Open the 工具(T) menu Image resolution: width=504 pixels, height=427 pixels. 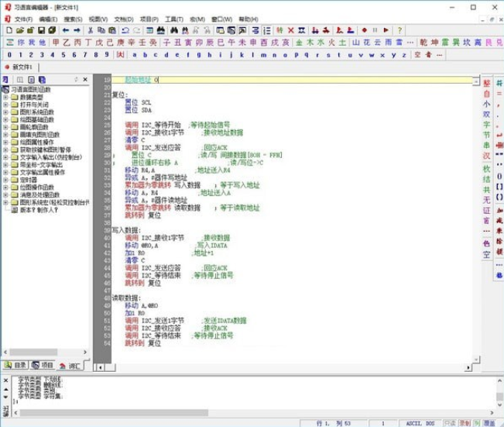coord(174,19)
